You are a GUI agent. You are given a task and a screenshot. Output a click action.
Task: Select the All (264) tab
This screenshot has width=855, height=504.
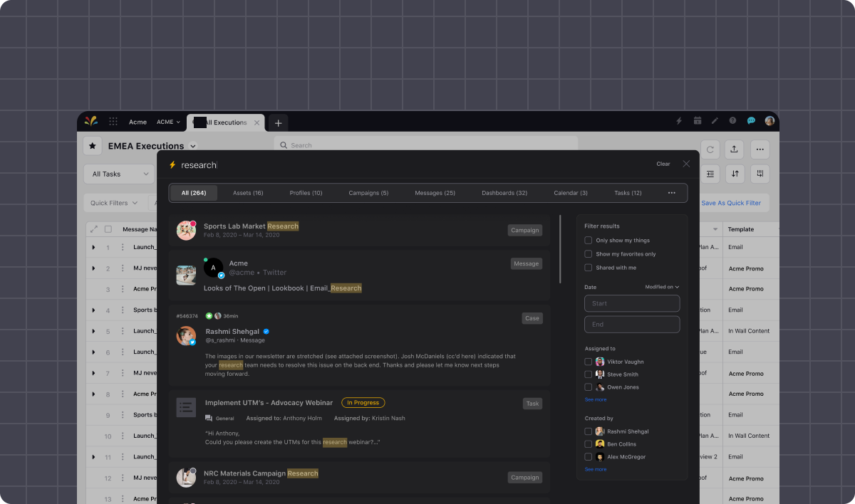[194, 193]
